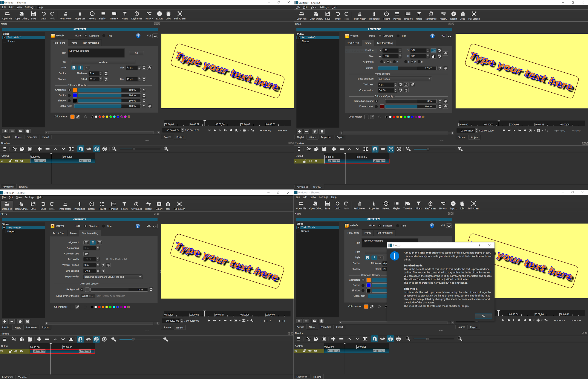Set text alignment to right-aligned icon
Viewport: 588px width, 379px height.
pos(100,243)
